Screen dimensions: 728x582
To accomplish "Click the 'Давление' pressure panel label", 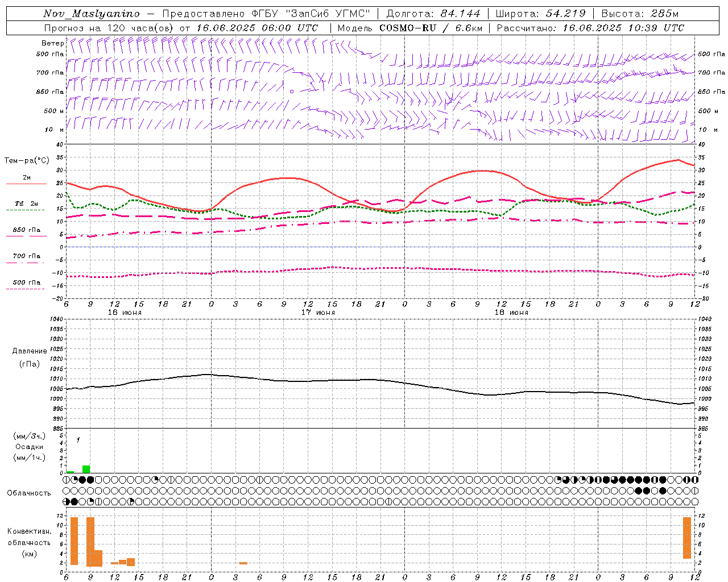I will (x=30, y=351).
